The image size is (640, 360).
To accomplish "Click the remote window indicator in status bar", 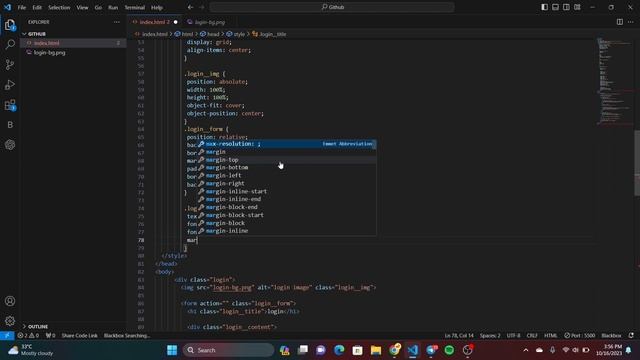I will 7,336.
